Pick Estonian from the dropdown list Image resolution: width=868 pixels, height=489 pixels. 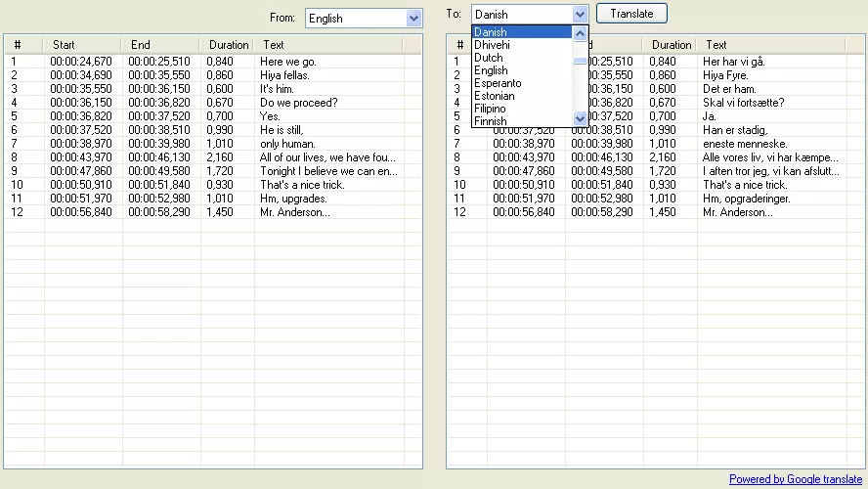pos(495,96)
